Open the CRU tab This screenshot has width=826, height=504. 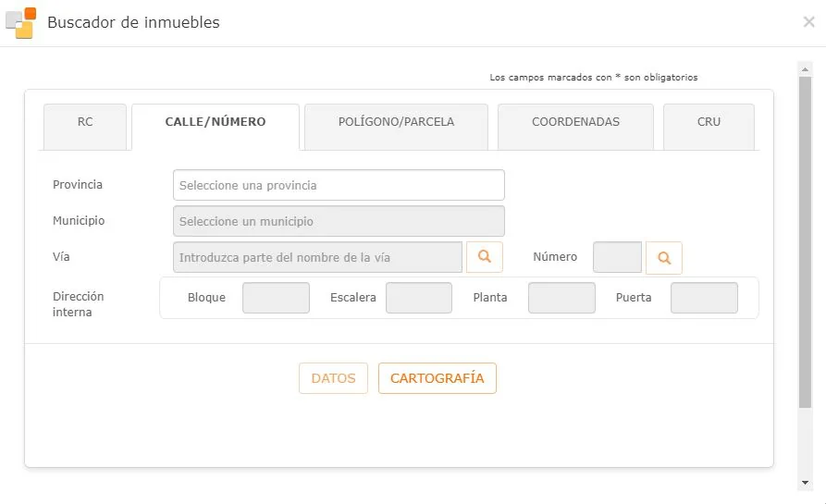tap(709, 127)
